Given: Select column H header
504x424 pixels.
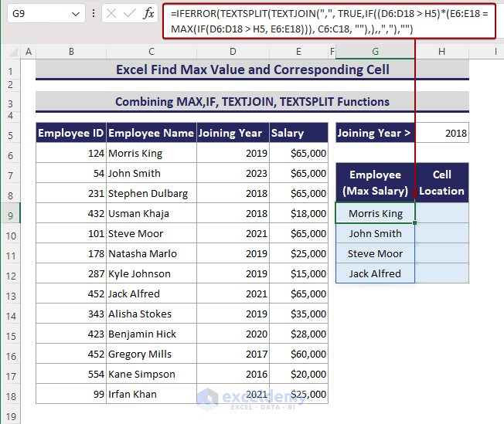Looking at the screenshot, I should (441, 52).
